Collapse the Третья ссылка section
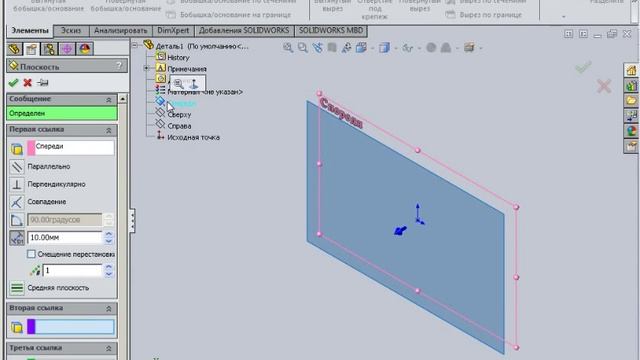The height and width of the screenshot is (360, 640). [109, 349]
